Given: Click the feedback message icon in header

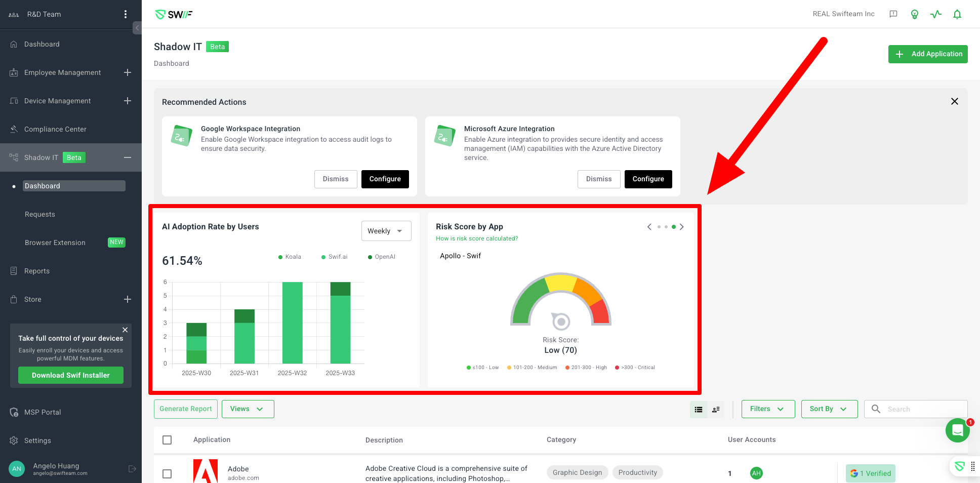Looking at the screenshot, I should pyautogui.click(x=893, y=14).
